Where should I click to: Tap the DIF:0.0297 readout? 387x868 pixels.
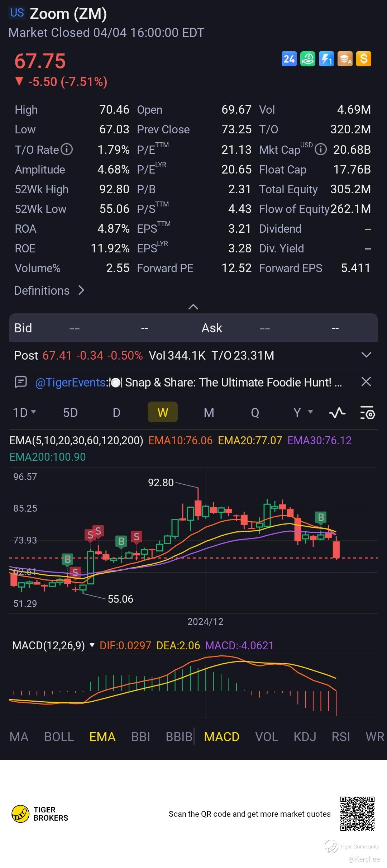(125, 645)
